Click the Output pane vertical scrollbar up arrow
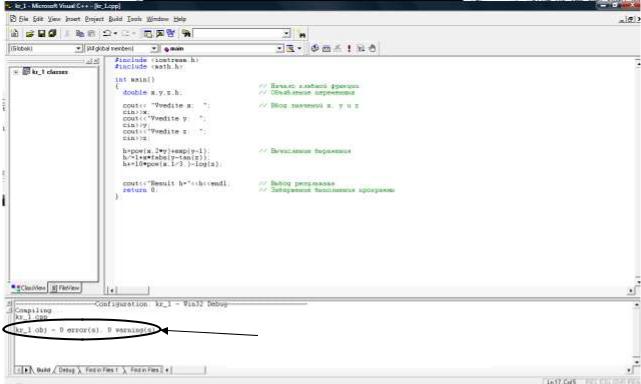The width and height of the screenshot is (641, 384). 637,305
